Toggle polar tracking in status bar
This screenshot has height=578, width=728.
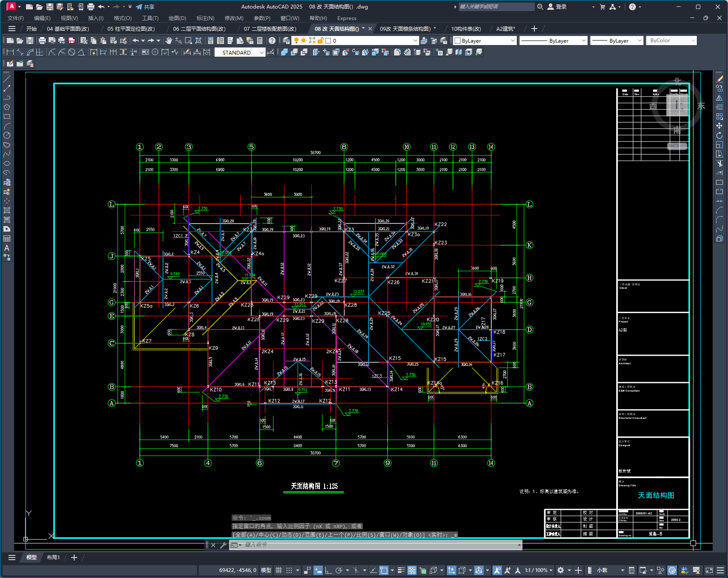click(339, 570)
